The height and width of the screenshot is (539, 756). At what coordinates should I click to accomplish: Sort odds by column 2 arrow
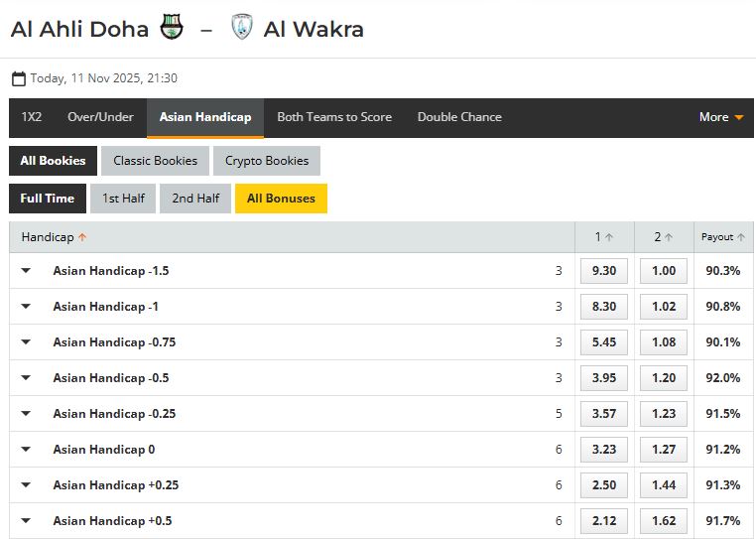669,237
